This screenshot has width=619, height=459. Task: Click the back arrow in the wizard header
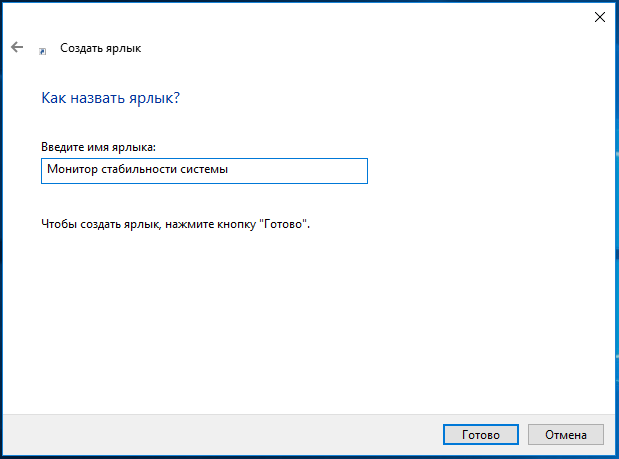pos(16,47)
